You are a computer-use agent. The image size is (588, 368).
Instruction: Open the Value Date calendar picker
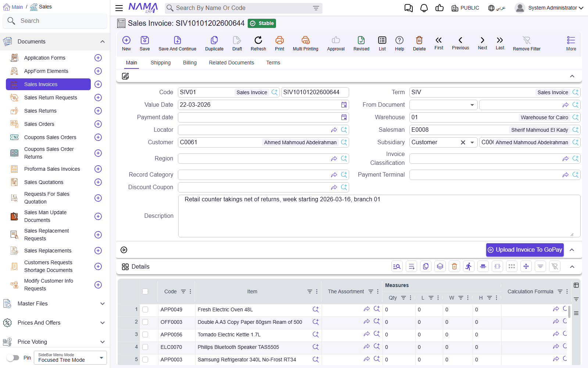(344, 105)
